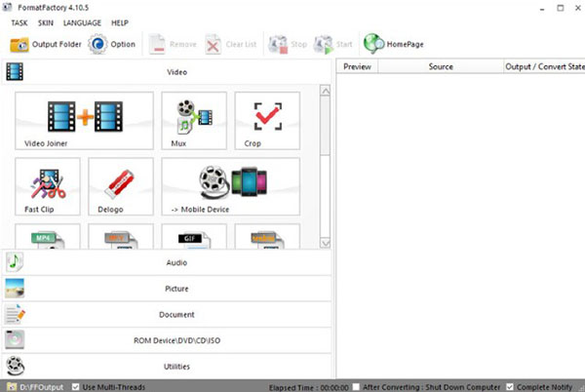The height and width of the screenshot is (392, 585).
Task: Click the video list scrollbar down arrow
Action: pyautogui.click(x=325, y=242)
